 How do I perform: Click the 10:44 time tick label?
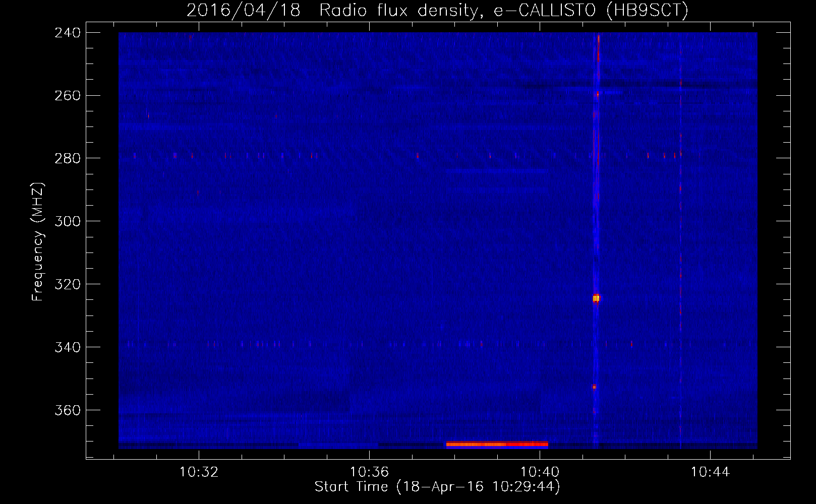point(710,472)
